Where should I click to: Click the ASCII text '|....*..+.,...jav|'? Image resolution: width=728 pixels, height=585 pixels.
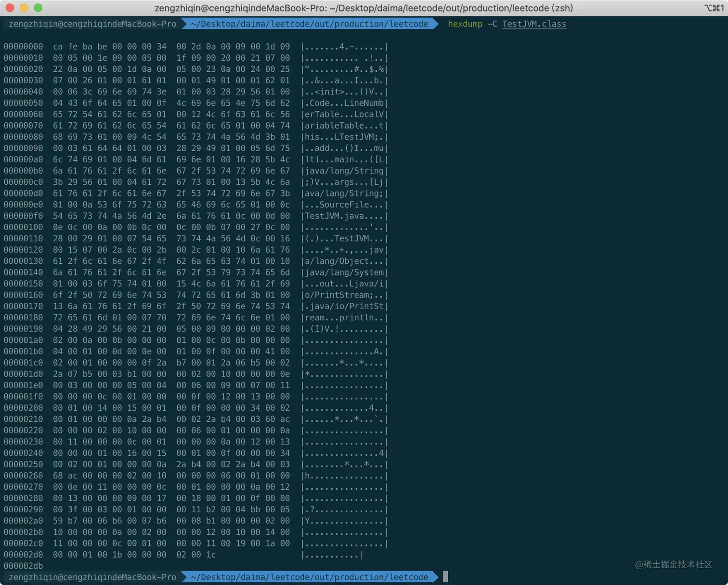(344, 250)
